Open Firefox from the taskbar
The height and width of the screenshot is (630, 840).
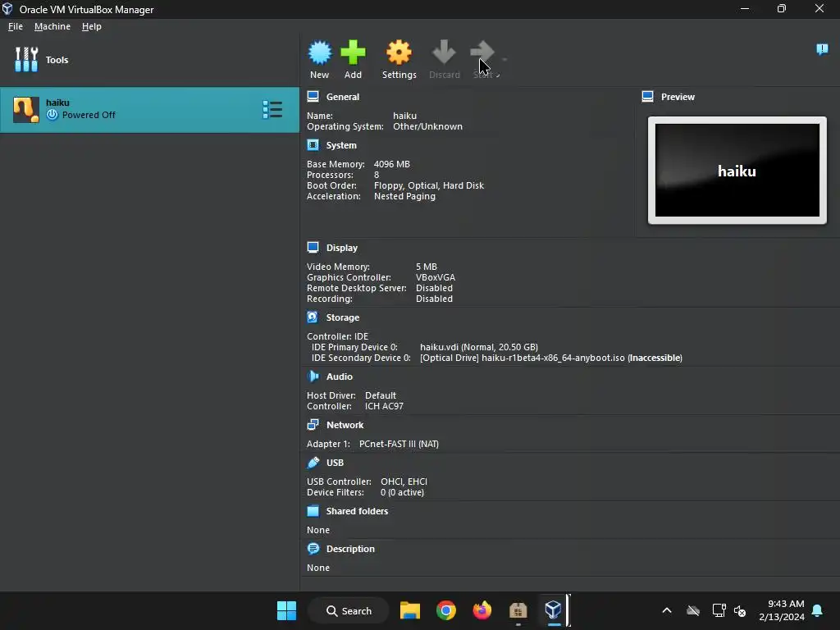click(482, 610)
